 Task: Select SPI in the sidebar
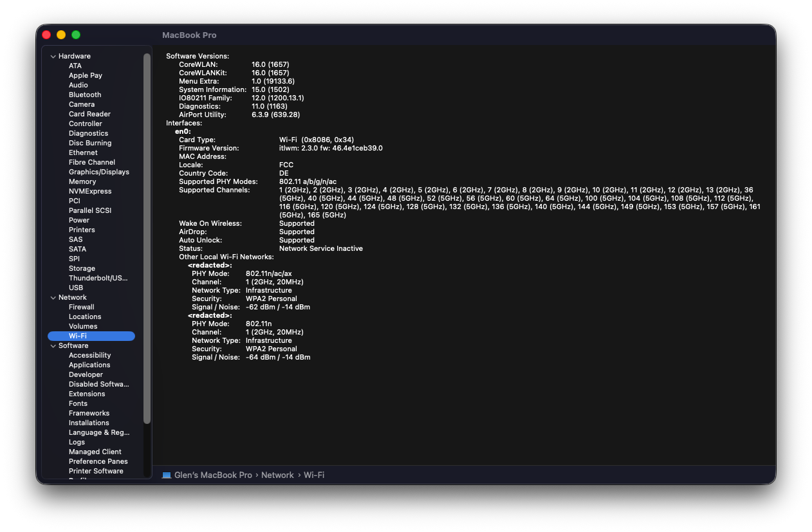pos(75,259)
